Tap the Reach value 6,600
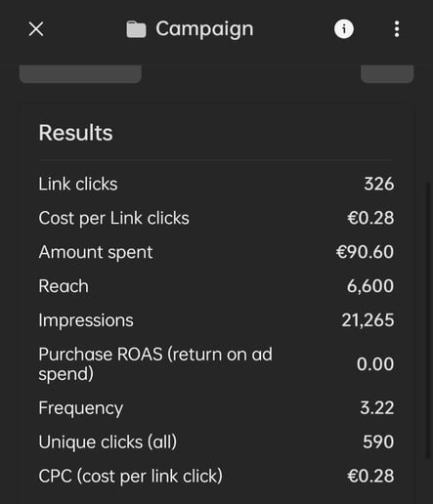 pos(370,286)
